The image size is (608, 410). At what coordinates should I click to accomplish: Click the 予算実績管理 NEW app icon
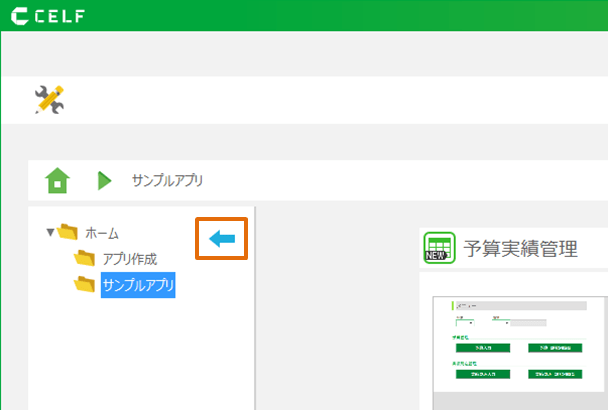pos(440,249)
